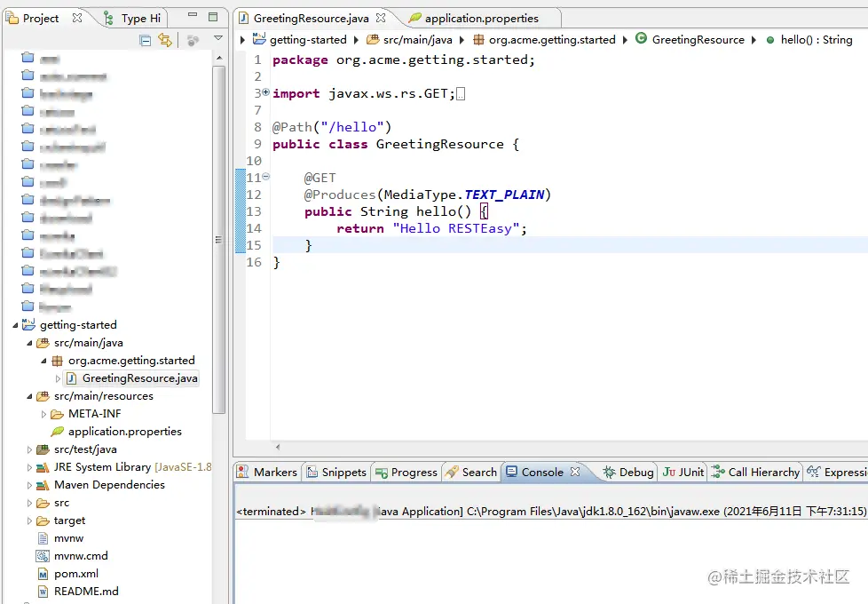Viewport: 868px width, 604px height.
Task: Click editor horizontal scroll-left arrow
Action: (277, 447)
